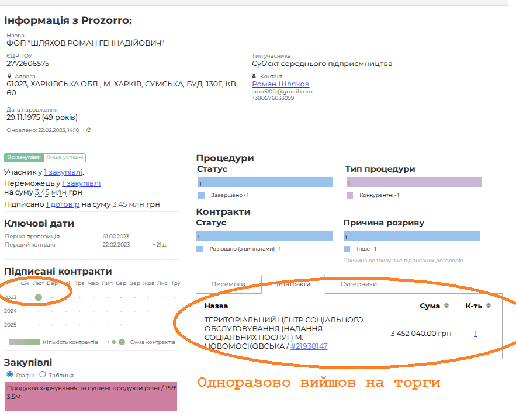Open the Роман Шляхов contact link
Image resolution: width=516 pixels, height=420 pixels.
point(280,84)
